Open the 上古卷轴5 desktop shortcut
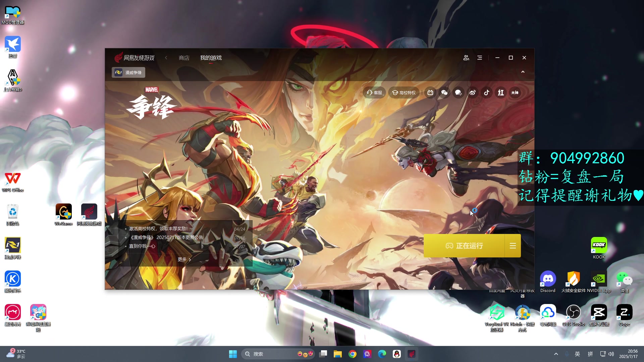This screenshot has height=362, width=644. point(13,80)
